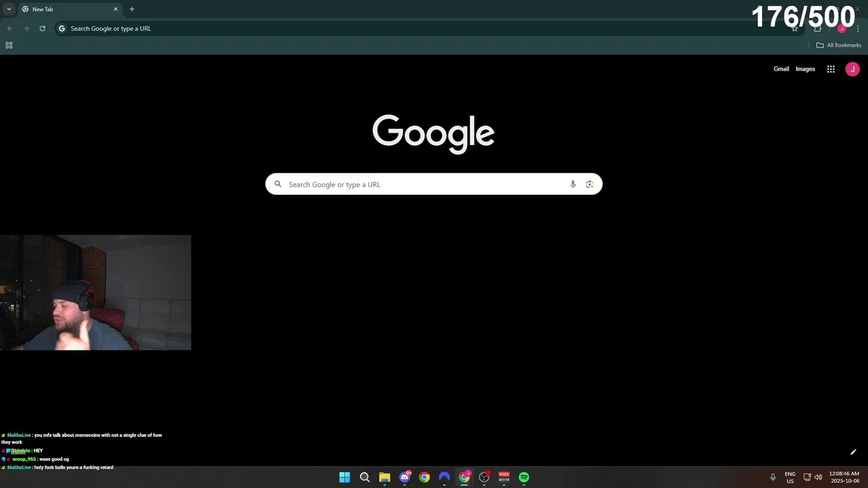Open OBS Studio from the taskbar
This screenshot has height=488, width=868.
pos(484,477)
